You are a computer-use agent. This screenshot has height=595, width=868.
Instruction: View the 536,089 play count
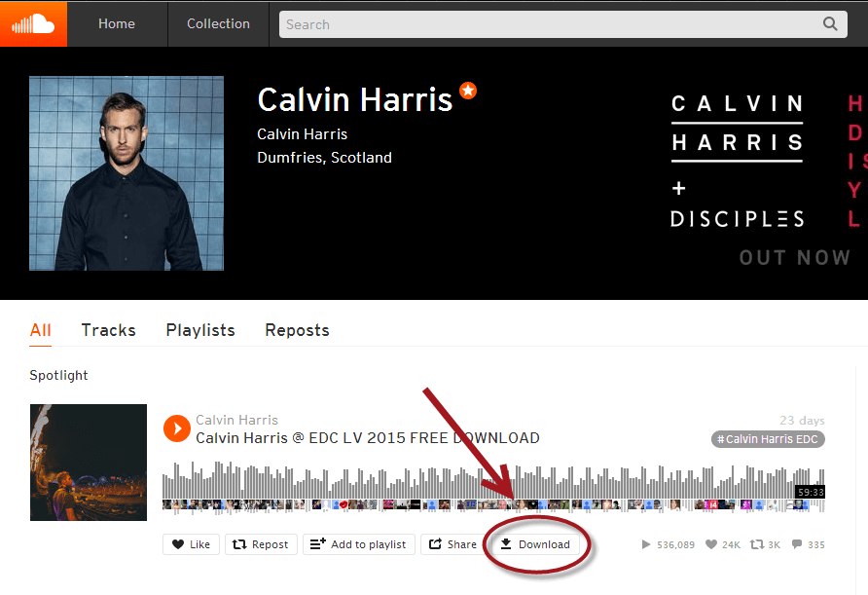pos(669,544)
